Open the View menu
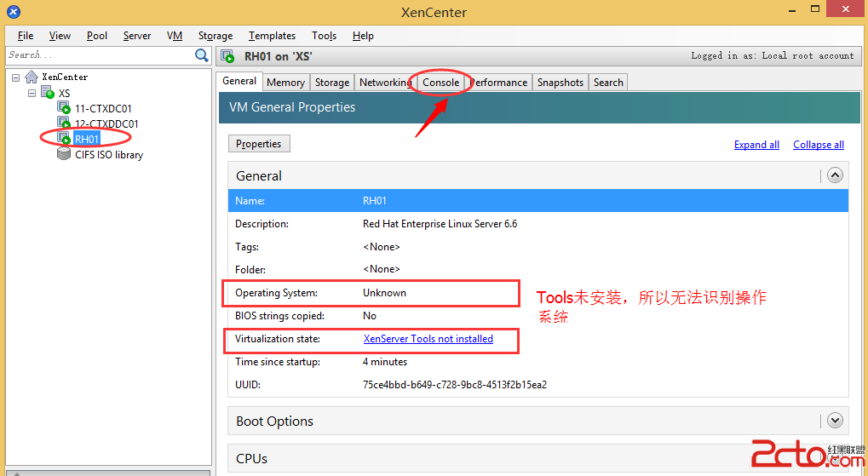The height and width of the screenshot is (476, 868). [60, 36]
